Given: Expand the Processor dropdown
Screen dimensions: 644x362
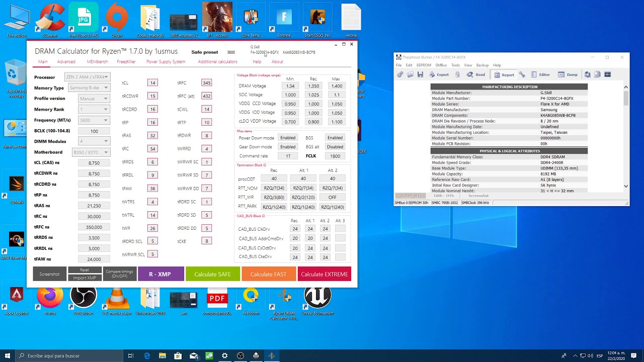Looking at the screenshot, I should tap(87, 77).
